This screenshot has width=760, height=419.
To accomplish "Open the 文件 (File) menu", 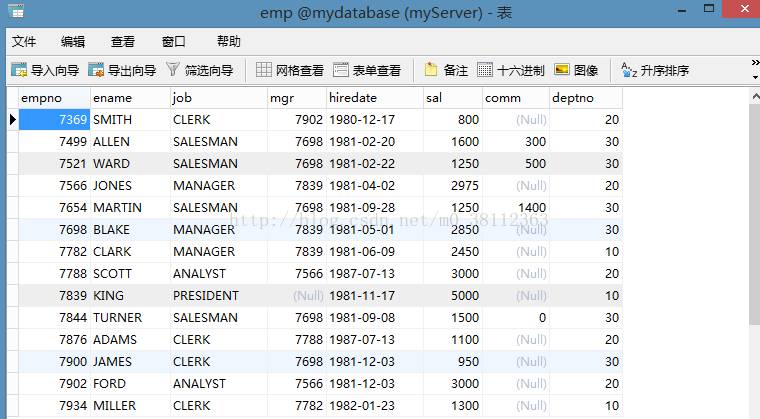I will pos(24,42).
